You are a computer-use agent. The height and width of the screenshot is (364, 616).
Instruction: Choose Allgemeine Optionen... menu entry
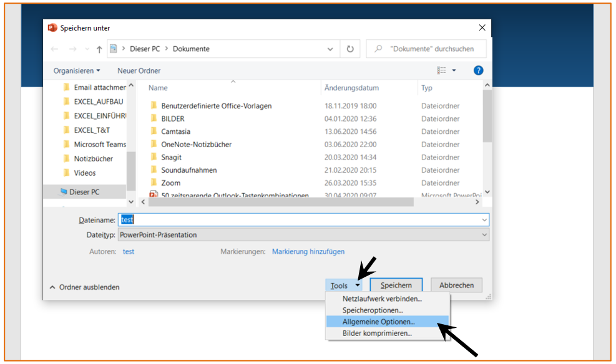pyautogui.click(x=388, y=322)
